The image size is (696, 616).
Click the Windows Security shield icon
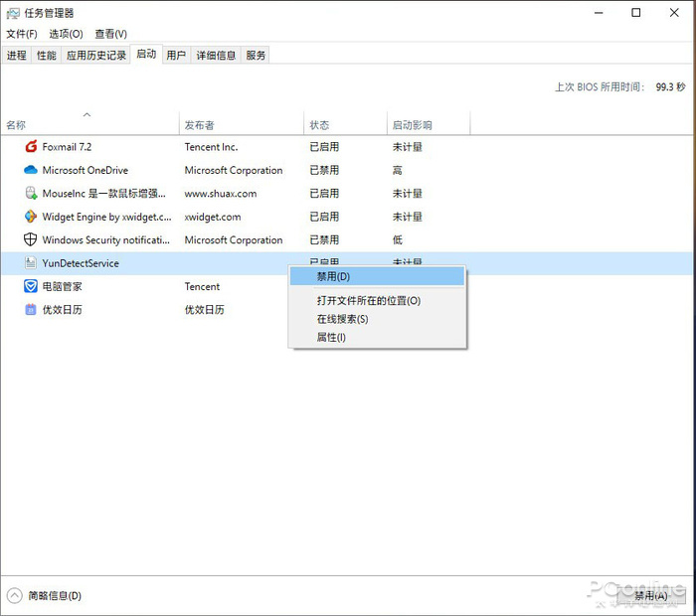(30, 239)
